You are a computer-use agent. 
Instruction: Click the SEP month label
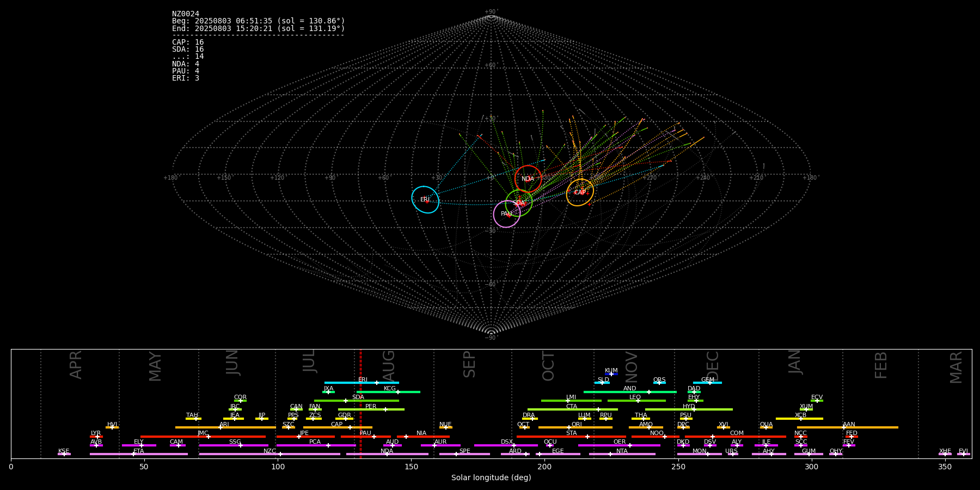click(469, 364)
